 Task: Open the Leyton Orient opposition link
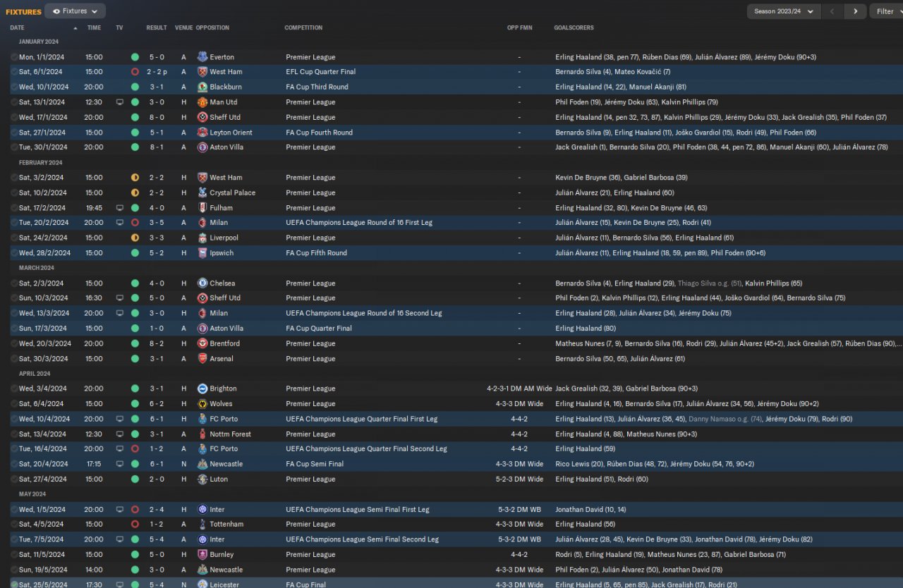point(231,133)
